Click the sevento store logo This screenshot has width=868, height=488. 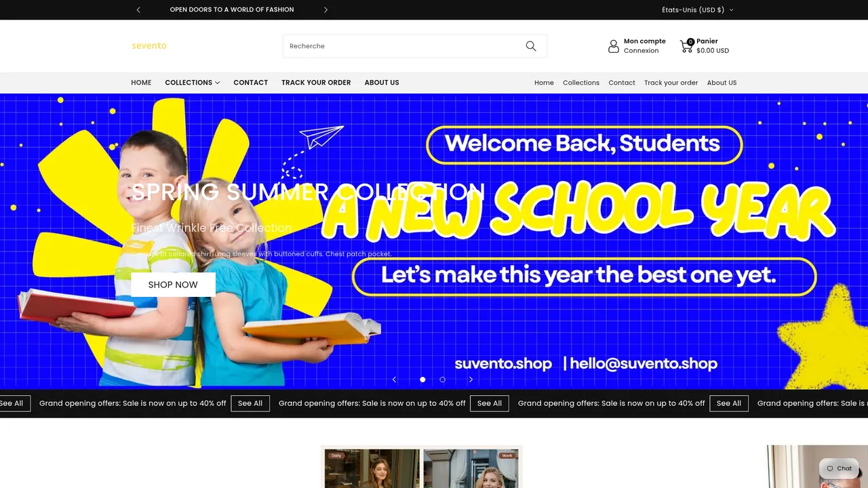pos(149,45)
